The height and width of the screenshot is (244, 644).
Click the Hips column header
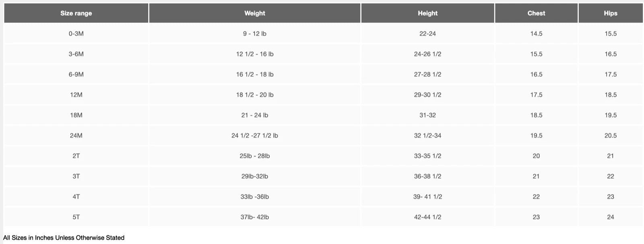click(x=610, y=13)
